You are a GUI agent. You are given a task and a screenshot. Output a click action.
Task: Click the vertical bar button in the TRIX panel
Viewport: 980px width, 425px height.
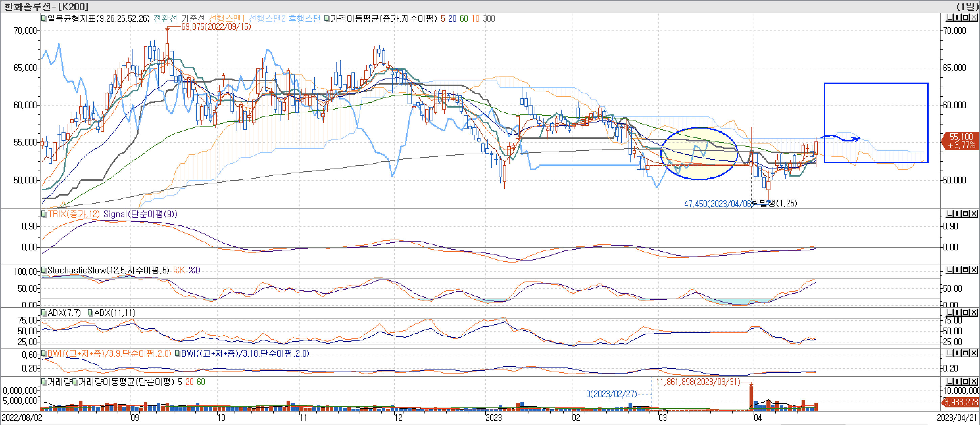pyautogui.click(x=957, y=214)
